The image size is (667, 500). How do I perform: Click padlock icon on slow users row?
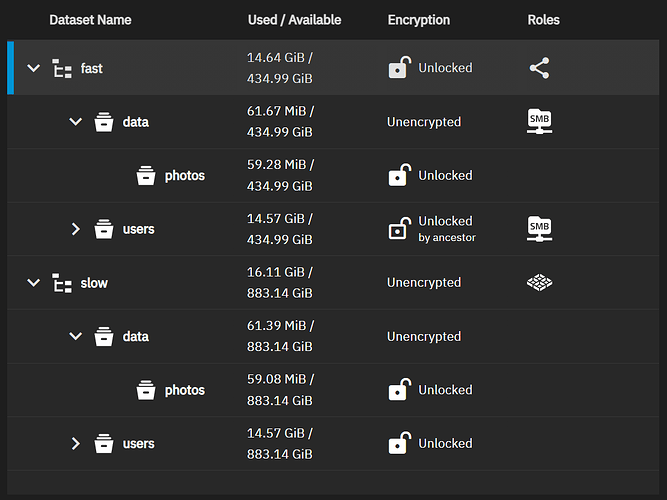click(x=400, y=443)
